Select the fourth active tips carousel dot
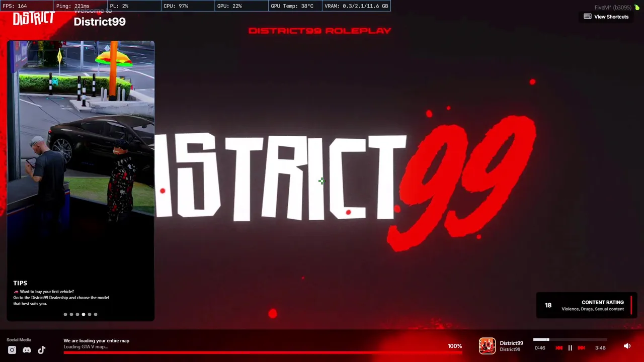Viewport: 644px width, 362px height. coord(84,314)
